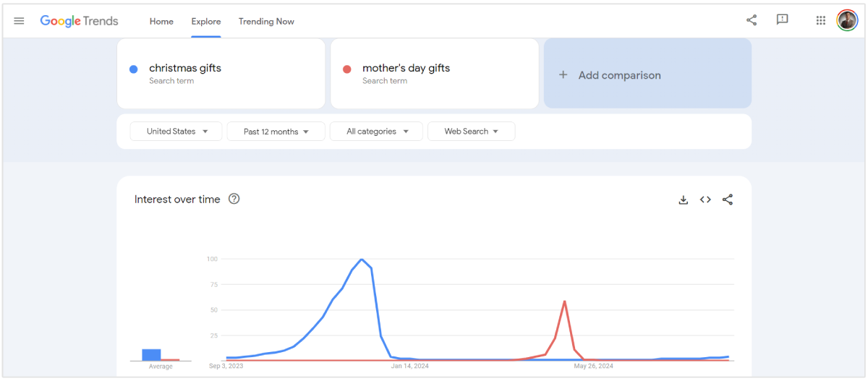This screenshot has height=381, width=868.
Task: Edit the mother's day gifts search term
Action: tap(406, 69)
